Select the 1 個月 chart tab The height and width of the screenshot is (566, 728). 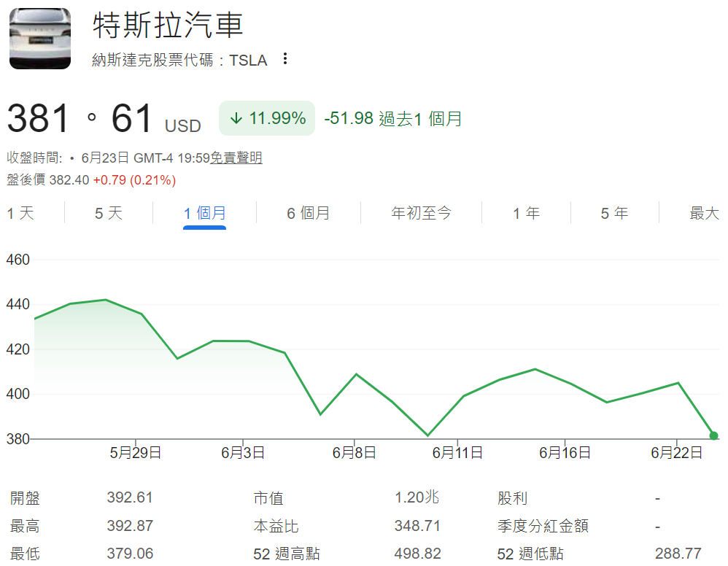click(x=205, y=213)
